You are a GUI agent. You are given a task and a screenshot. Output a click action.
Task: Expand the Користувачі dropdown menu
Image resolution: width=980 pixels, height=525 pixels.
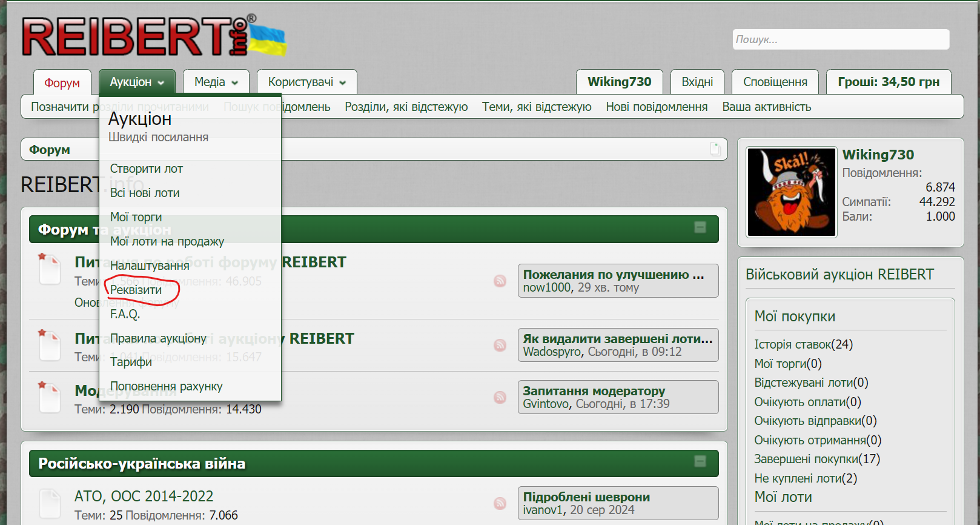click(x=306, y=82)
